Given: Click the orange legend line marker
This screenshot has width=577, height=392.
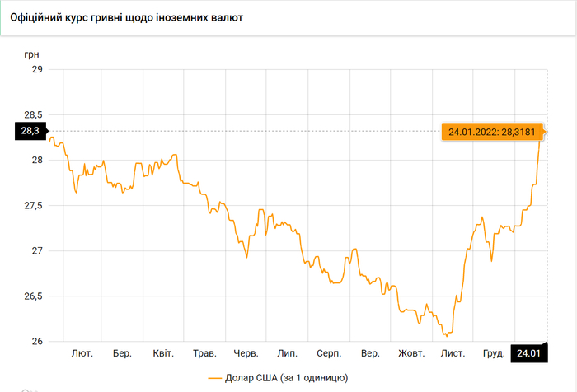Looking at the screenshot, I should tap(217, 377).
